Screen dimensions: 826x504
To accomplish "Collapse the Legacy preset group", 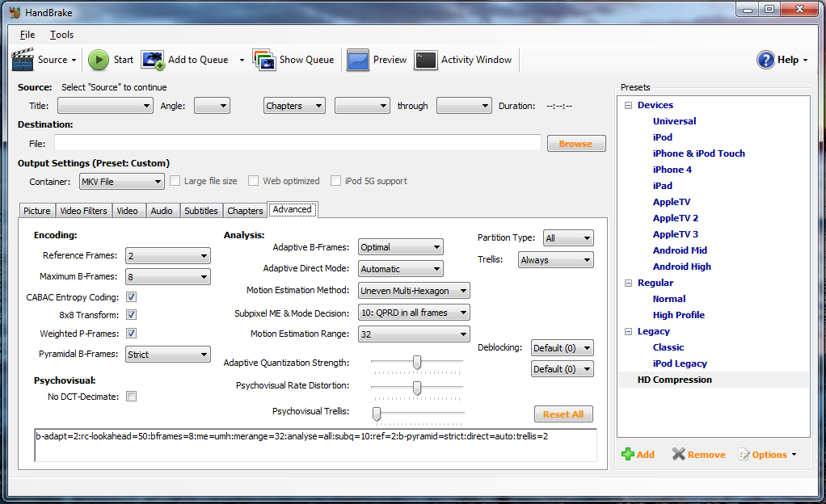I will point(628,331).
